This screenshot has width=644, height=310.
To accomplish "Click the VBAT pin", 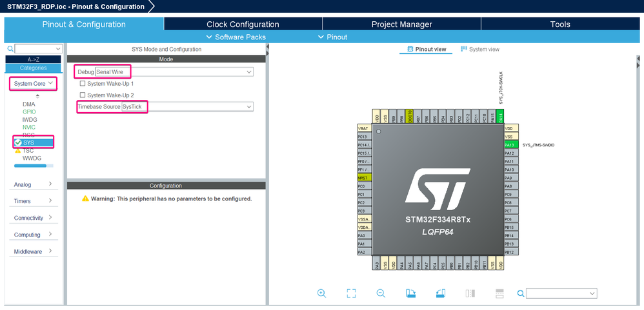I will tap(365, 128).
